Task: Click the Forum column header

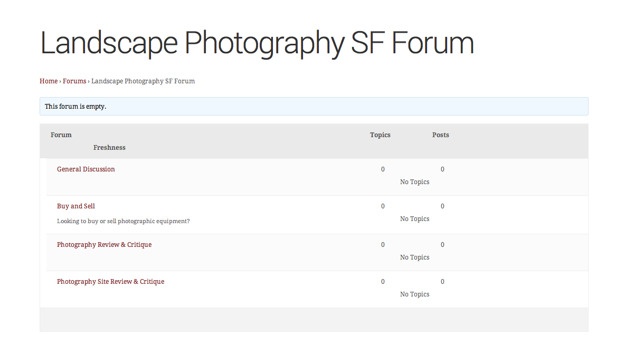Action: (61, 135)
